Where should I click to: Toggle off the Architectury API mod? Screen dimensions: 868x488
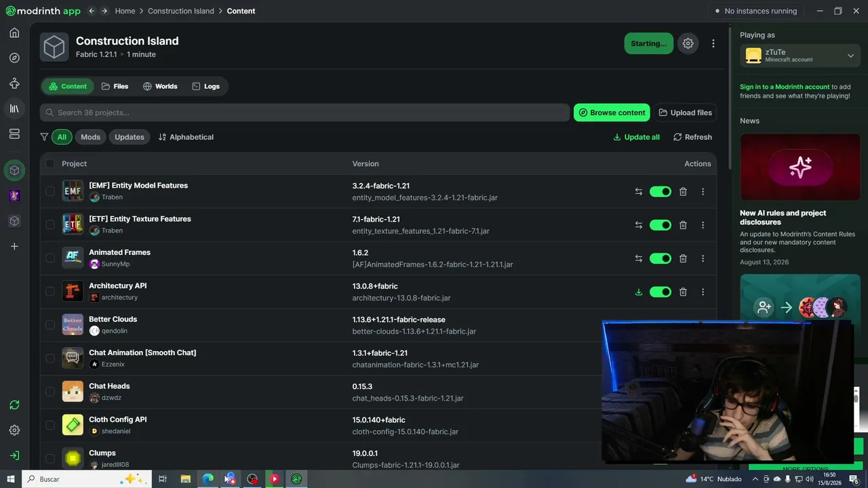click(x=660, y=292)
